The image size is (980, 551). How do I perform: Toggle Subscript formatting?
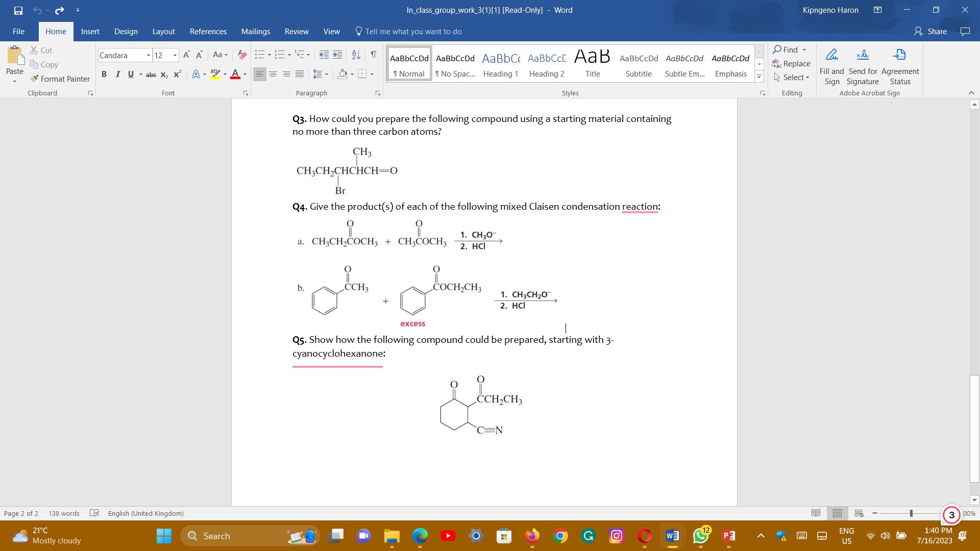pyautogui.click(x=164, y=74)
